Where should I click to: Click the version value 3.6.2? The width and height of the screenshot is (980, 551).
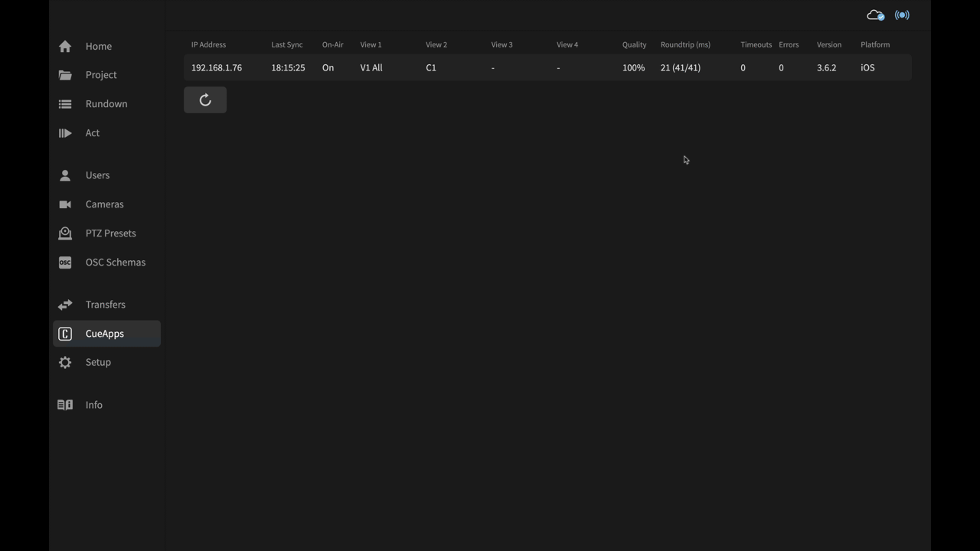pyautogui.click(x=826, y=68)
